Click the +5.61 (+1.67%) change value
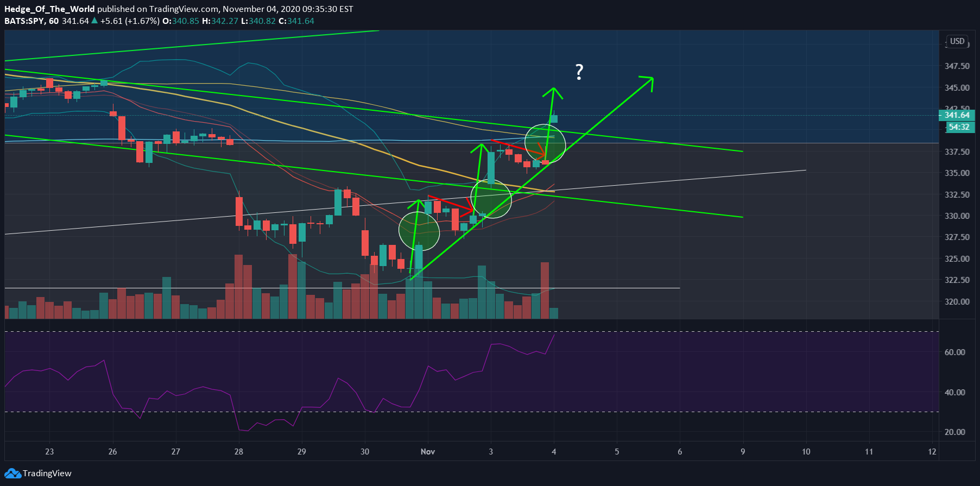980x486 pixels. pyautogui.click(x=130, y=21)
